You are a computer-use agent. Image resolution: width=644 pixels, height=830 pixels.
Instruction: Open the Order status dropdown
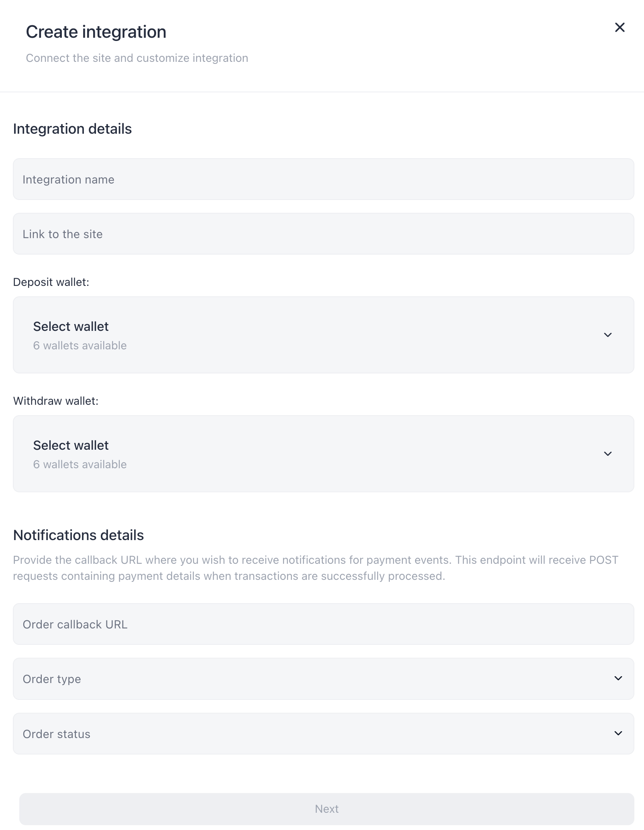pos(323,734)
